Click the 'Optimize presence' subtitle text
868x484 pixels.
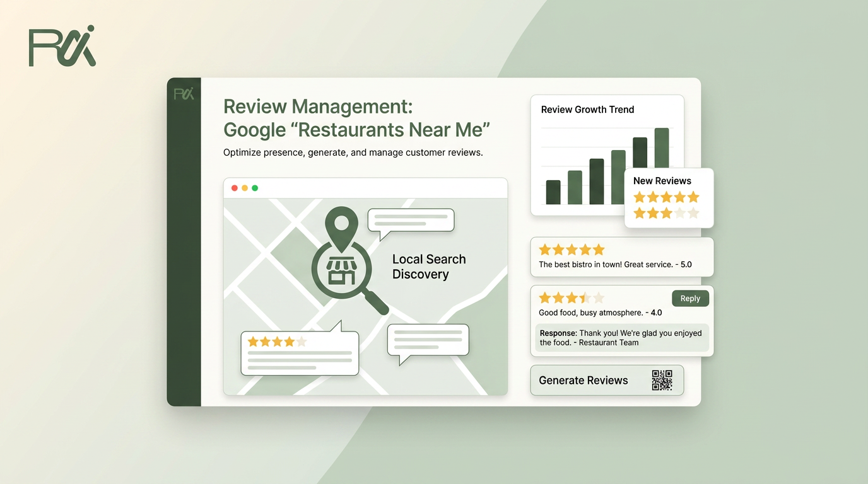[353, 153]
